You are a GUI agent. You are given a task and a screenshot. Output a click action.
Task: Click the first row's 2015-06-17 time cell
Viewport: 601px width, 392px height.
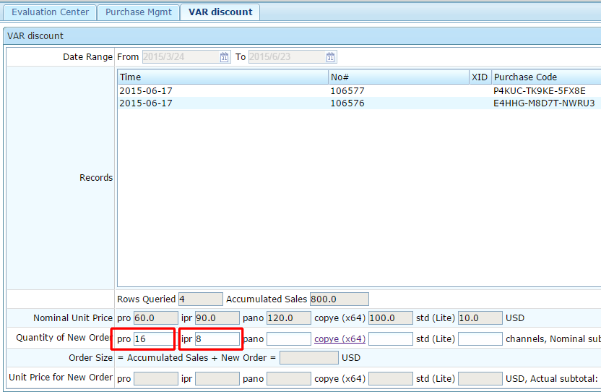146,91
